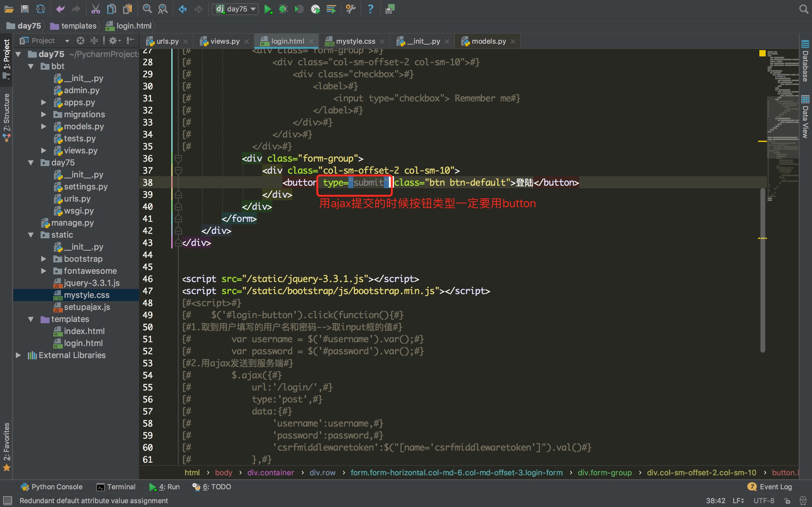Expand the External Libraries node
Viewport: 812px width, 507px height.
coord(18,355)
